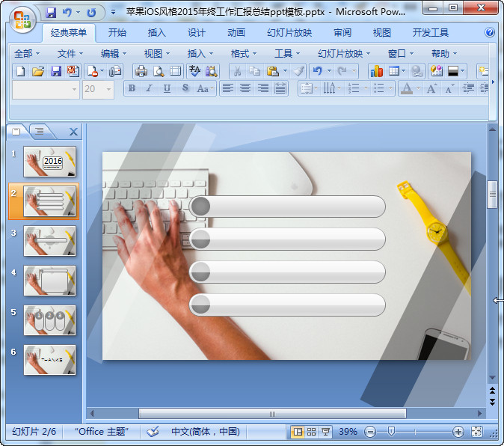Expand the Paste options arrow

[285, 71]
